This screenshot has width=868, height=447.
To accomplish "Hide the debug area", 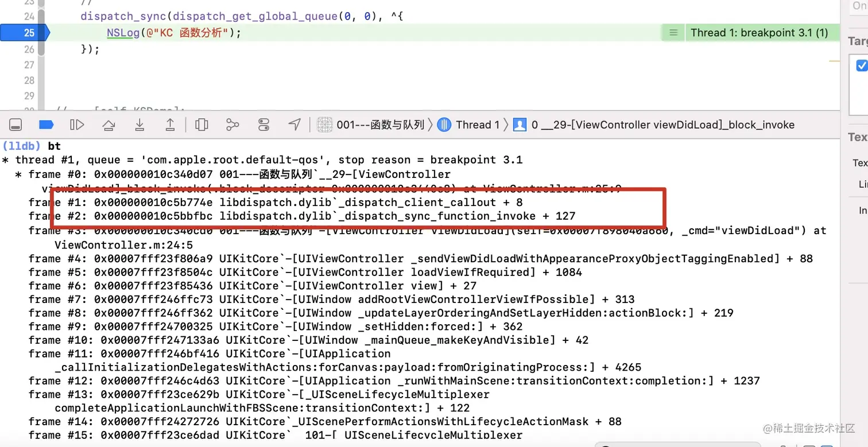I will pyautogui.click(x=15, y=125).
